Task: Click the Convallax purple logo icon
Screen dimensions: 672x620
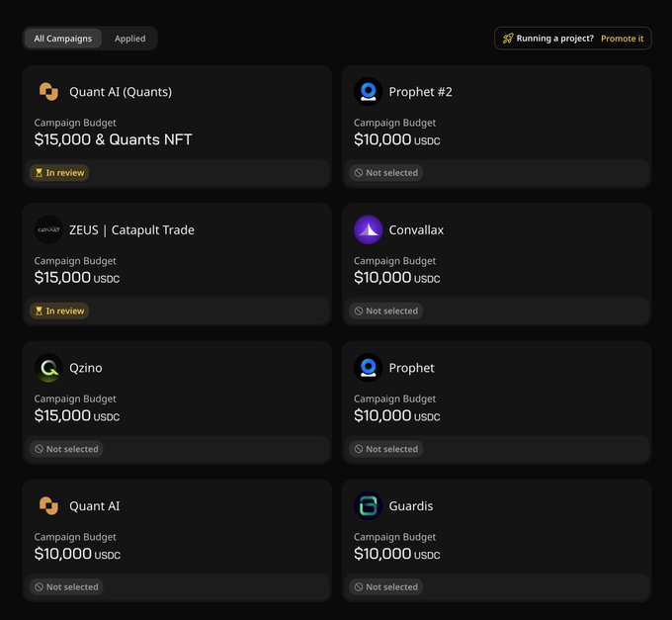Action: pos(369,229)
